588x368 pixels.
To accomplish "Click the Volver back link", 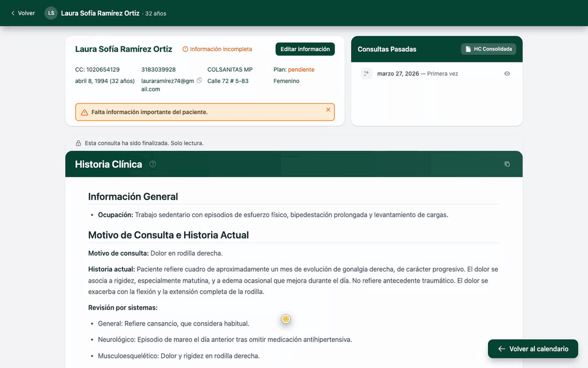I will 23,13.
